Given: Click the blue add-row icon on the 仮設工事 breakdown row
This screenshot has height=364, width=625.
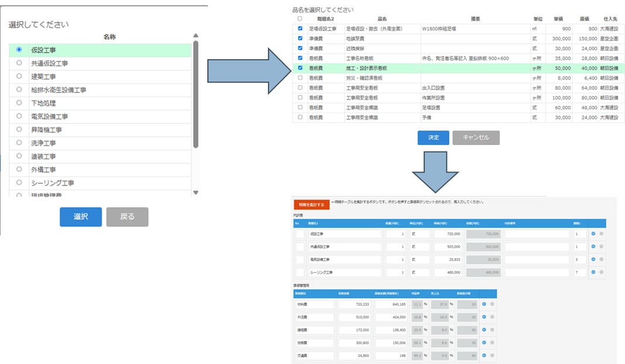Looking at the screenshot, I should click(593, 233).
